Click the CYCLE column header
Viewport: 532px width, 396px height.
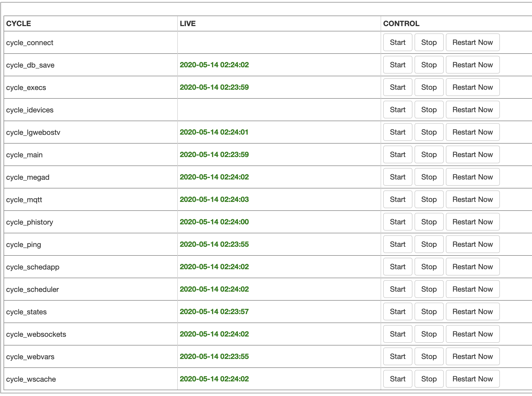coord(19,23)
